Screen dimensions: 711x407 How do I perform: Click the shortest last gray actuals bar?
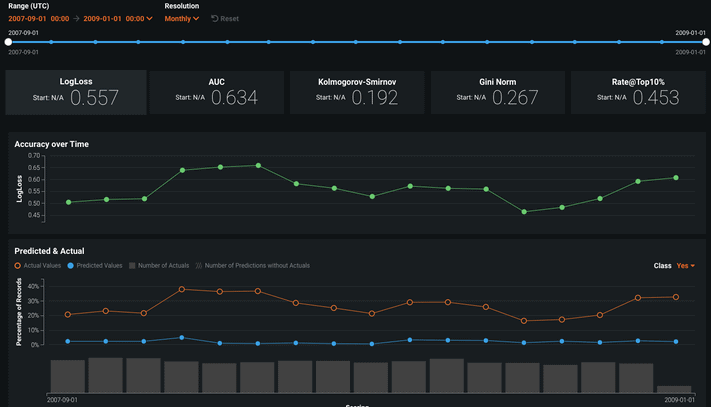(674, 389)
